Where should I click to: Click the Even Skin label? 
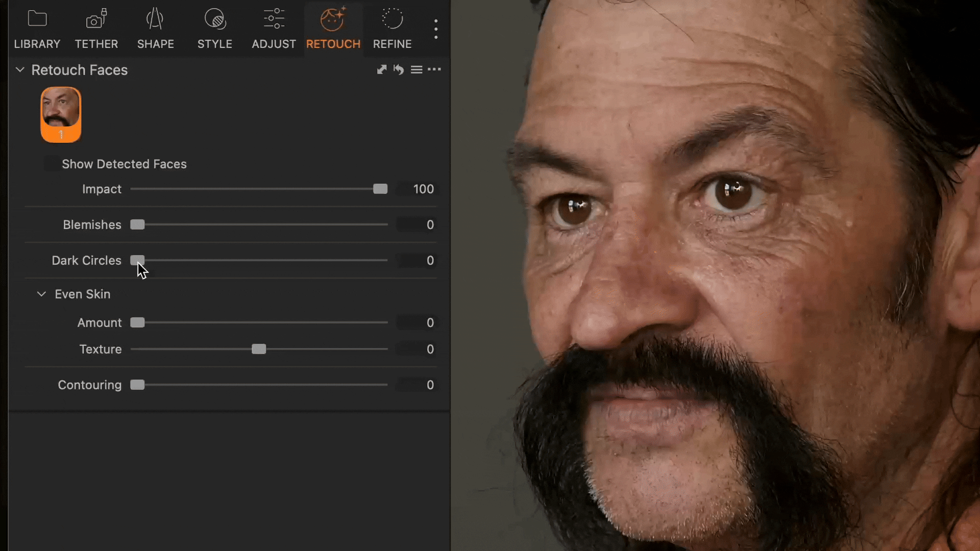click(x=83, y=294)
